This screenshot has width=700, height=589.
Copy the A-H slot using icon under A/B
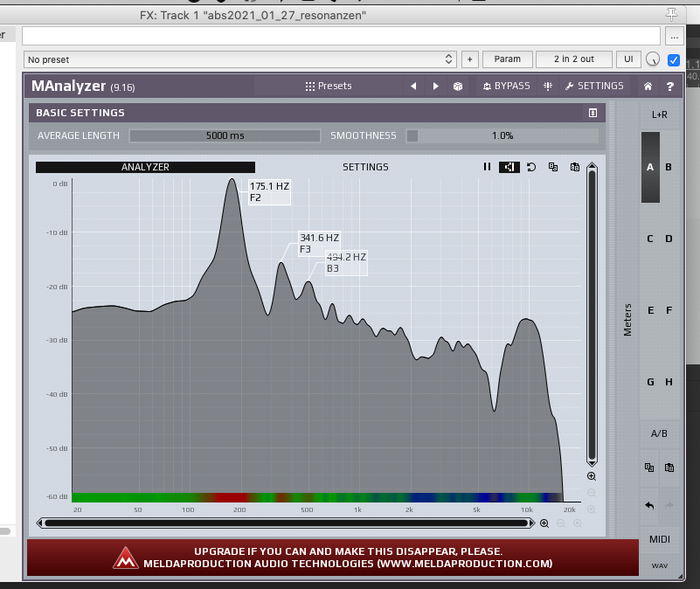point(649,468)
